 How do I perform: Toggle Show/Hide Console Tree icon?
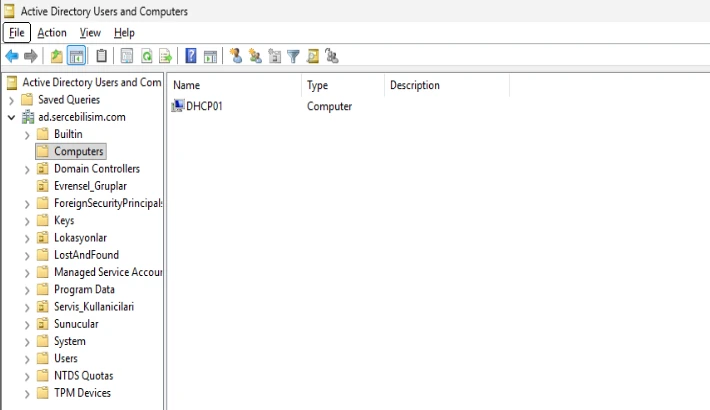coord(76,56)
